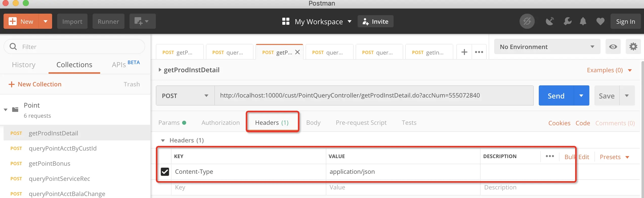Add a new request tab with plus icon
Viewport: 644px width, 198px height.
point(464,52)
